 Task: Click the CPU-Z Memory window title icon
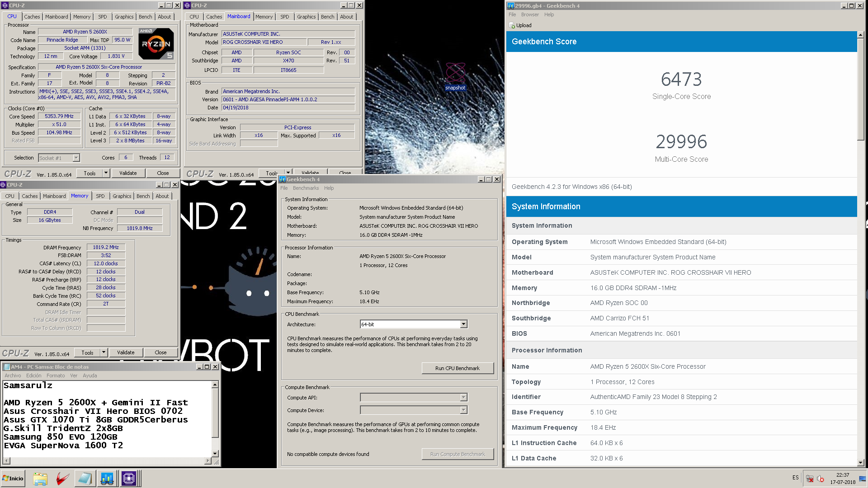(3, 185)
